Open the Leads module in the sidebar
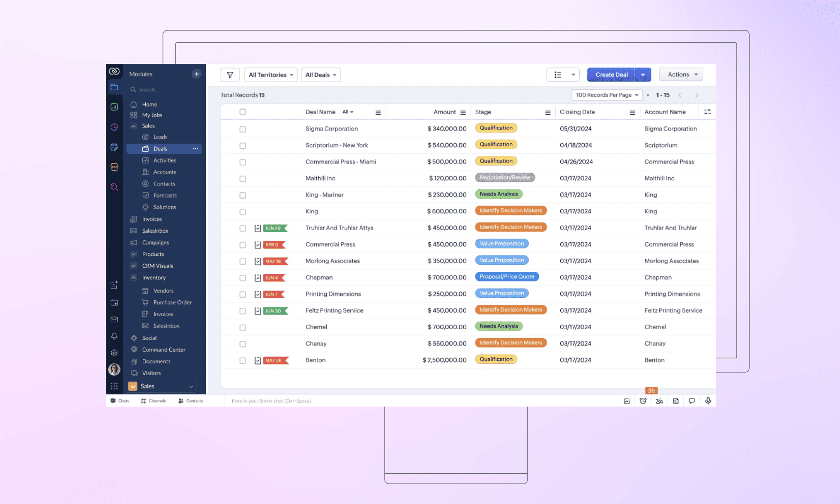 click(160, 136)
